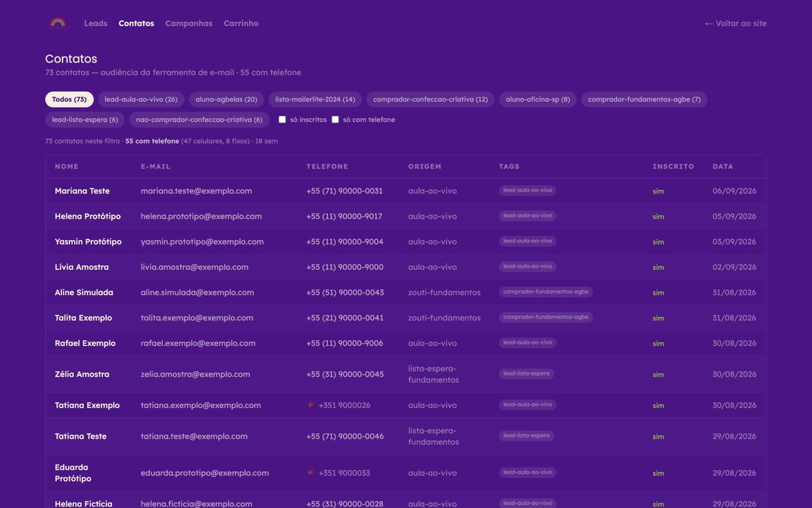Viewport: 812px width, 508px height.
Task: Click the NOME column header
Action: point(67,167)
